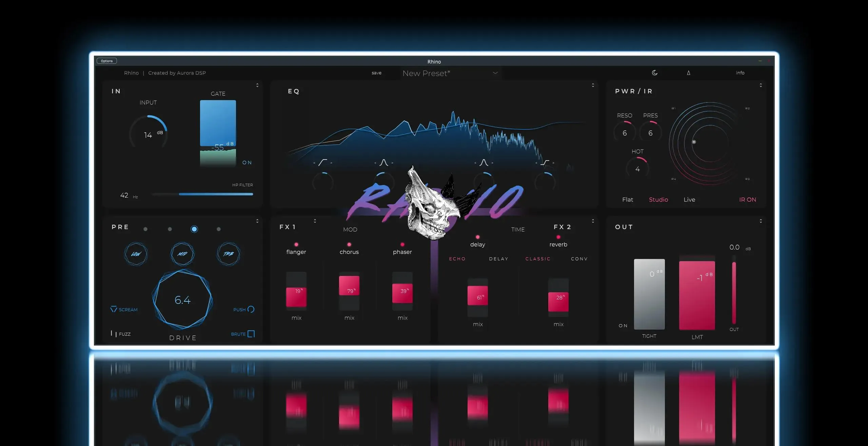
Task: Expand the EQ section arrows
Action: pos(593,85)
